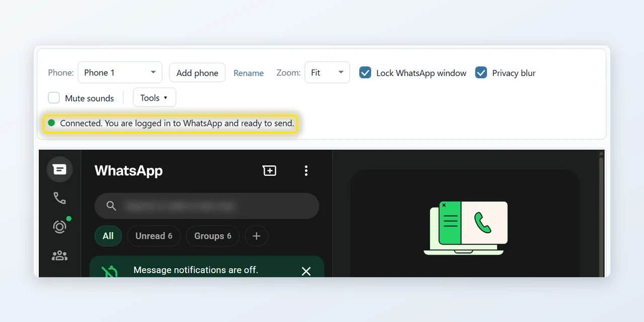Click the magnifier search icon
644x322 pixels.
(x=111, y=206)
